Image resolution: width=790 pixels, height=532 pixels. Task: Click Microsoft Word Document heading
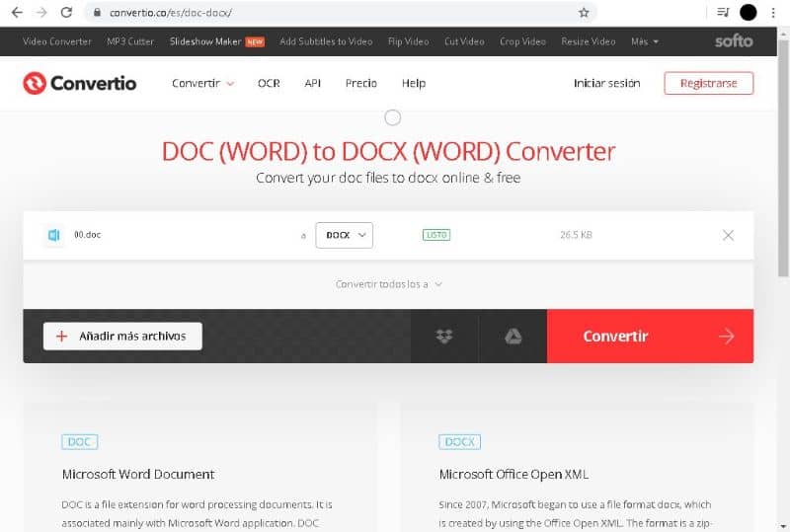(138, 474)
